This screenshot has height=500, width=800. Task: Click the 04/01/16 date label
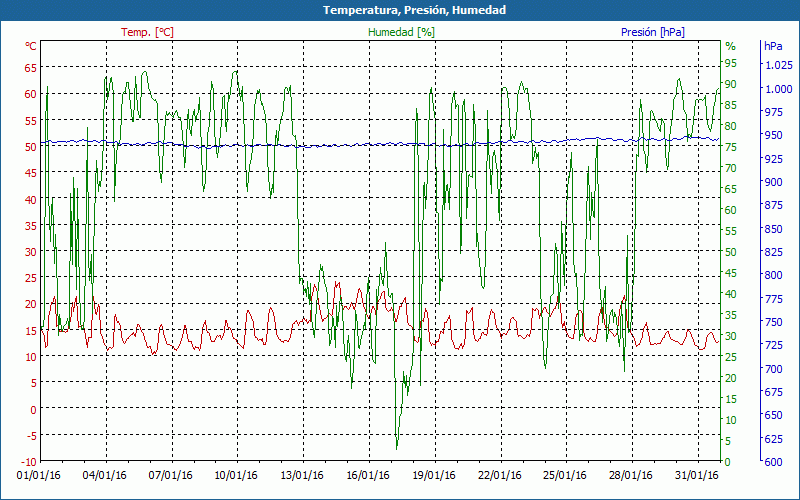pos(105,476)
